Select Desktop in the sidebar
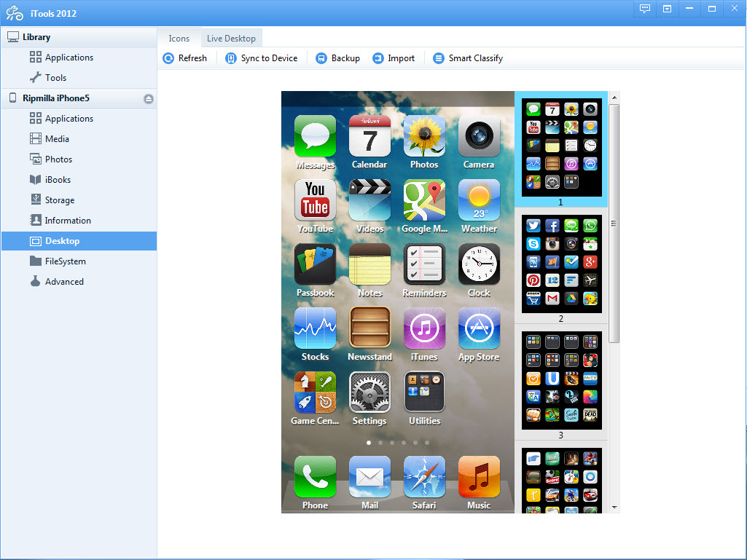Viewport: 747px width, 560px height. (x=79, y=241)
